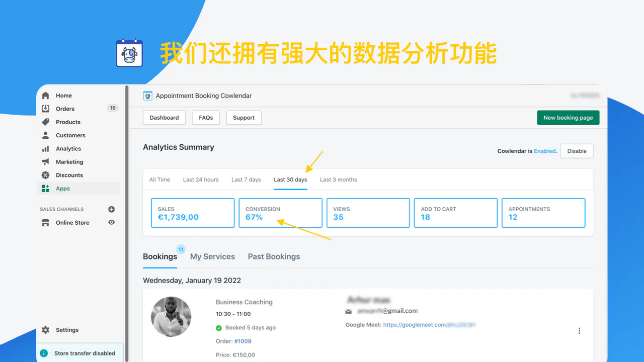Open the Google Meet link

429,325
